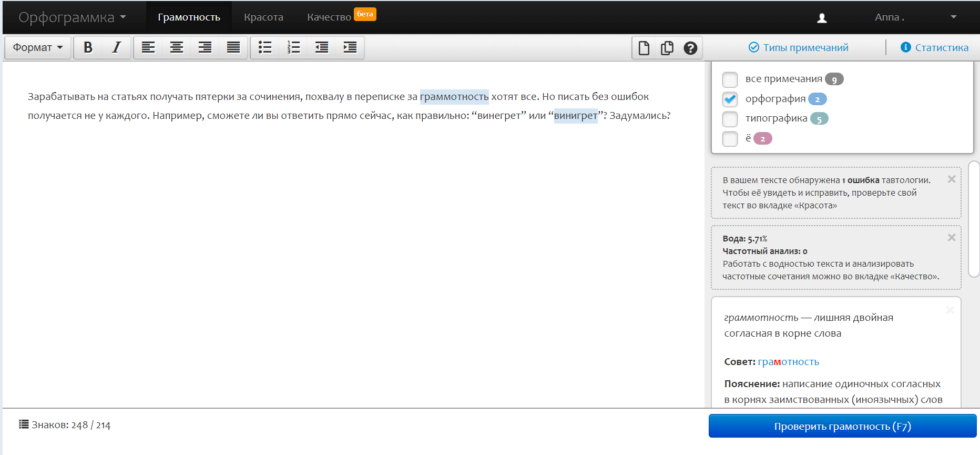Align text to center
This screenshot has height=455, width=980.
pyautogui.click(x=177, y=47)
